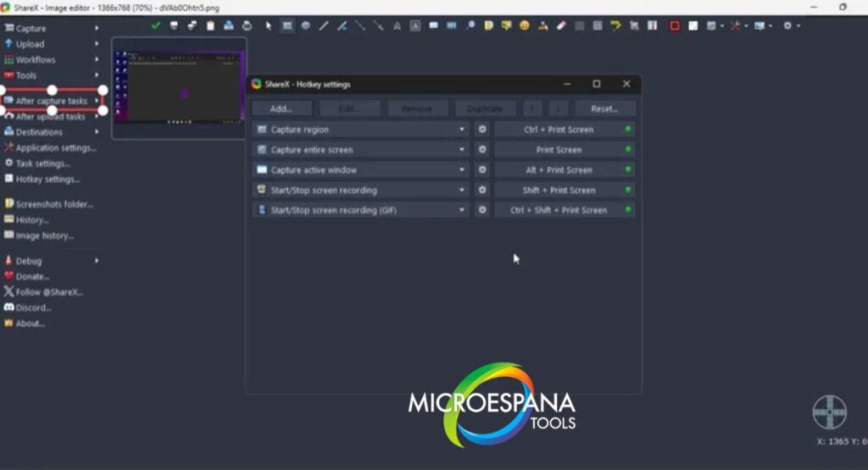Open the Start/Stop screen recording (GIF) dropdown
Viewport: 868px width, 470px height.
point(462,210)
